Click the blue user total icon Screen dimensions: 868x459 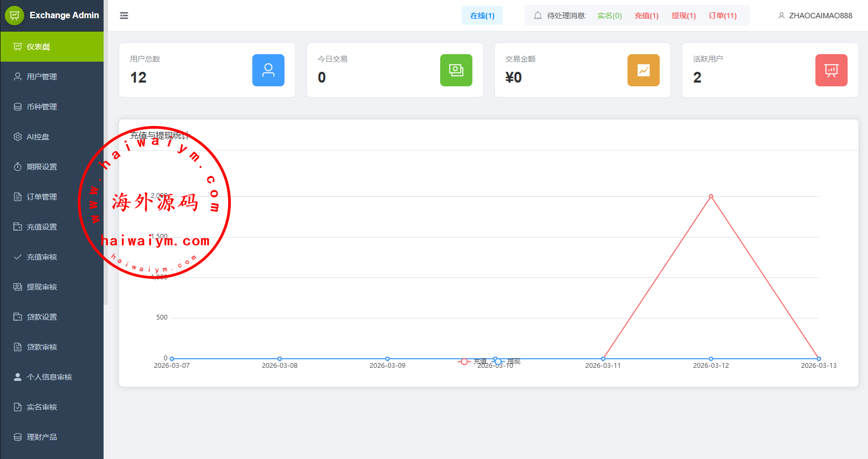[x=268, y=70]
